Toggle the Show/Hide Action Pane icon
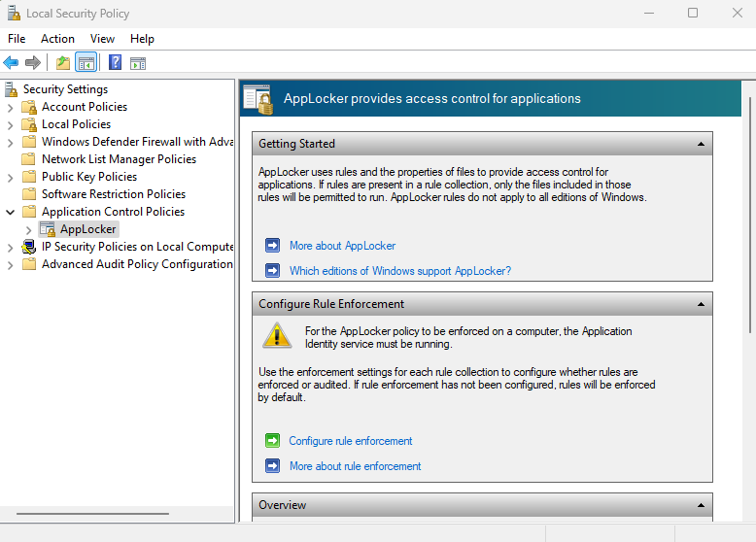The height and width of the screenshot is (542, 756). (x=138, y=63)
